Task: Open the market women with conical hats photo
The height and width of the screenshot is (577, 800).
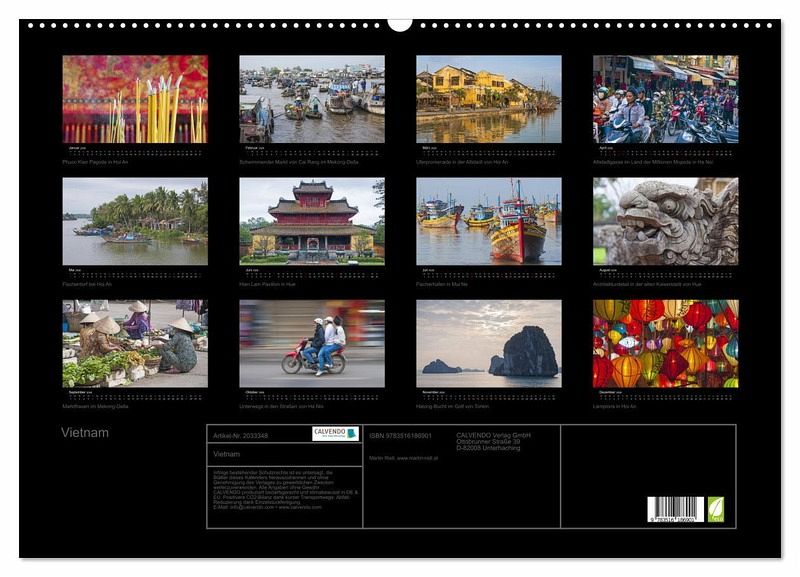Action: point(135,343)
